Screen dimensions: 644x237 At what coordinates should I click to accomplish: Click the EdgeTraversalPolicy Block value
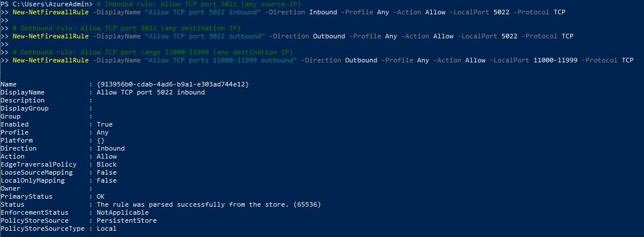click(106, 164)
